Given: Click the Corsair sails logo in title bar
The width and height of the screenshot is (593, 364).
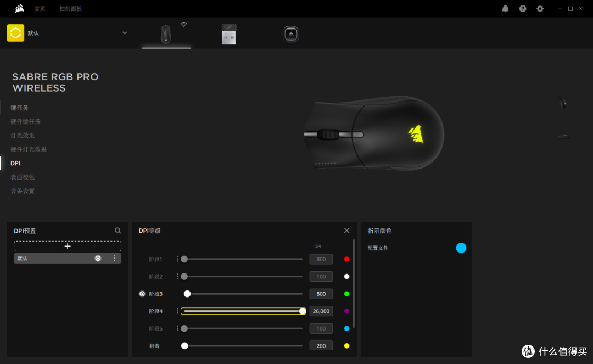Looking at the screenshot, I should click(19, 8).
